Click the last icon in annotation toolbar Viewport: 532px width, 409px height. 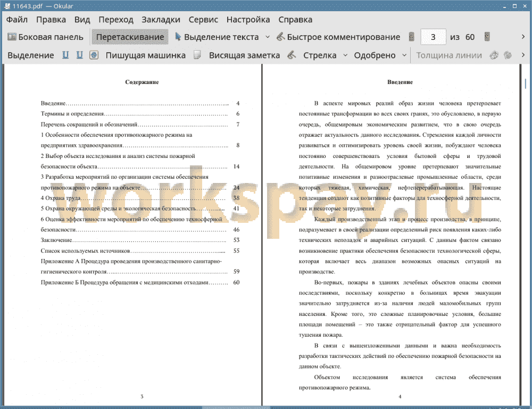click(x=508, y=55)
